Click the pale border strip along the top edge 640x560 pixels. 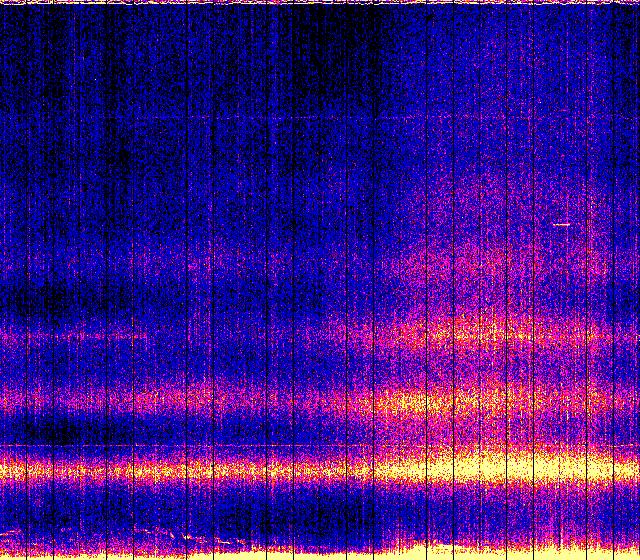click(320, 3)
